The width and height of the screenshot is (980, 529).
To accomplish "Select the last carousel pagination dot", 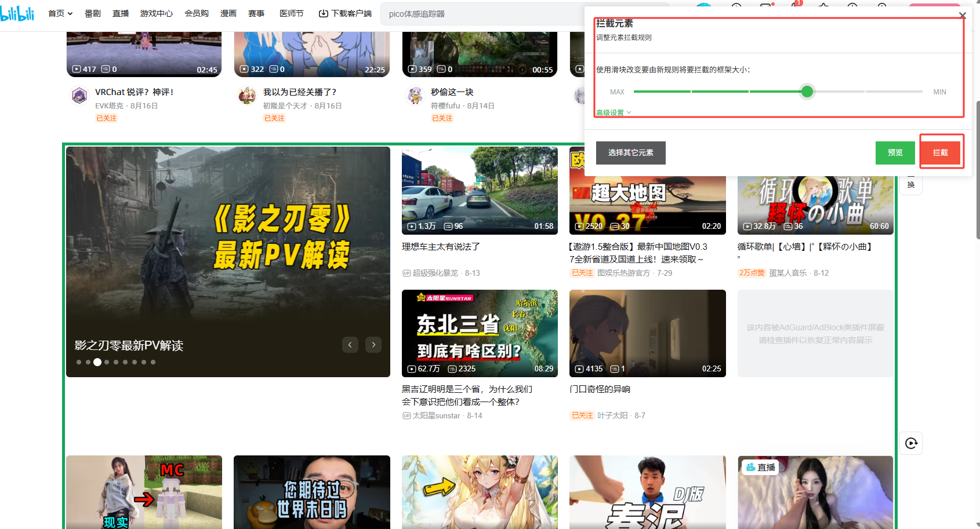I will point(153,362).
